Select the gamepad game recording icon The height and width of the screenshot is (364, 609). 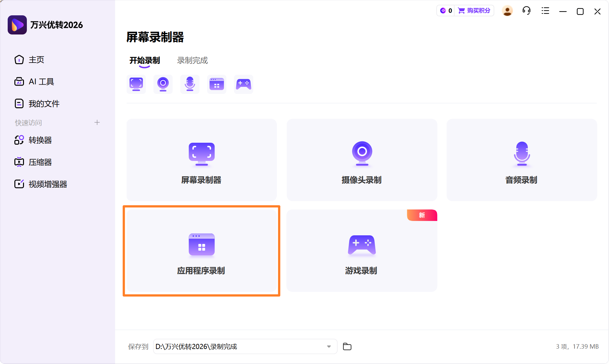pyautogui.click(x=244, y=84)
